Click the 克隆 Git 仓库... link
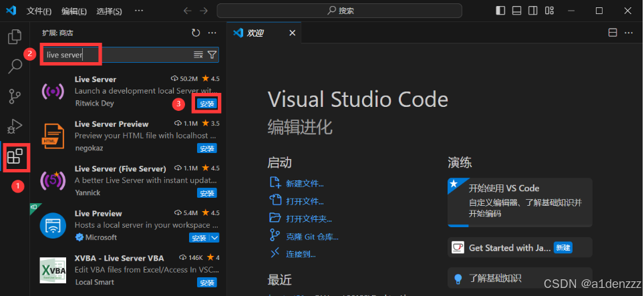Viewport: 644px width, 296px height. pos(312,237)
